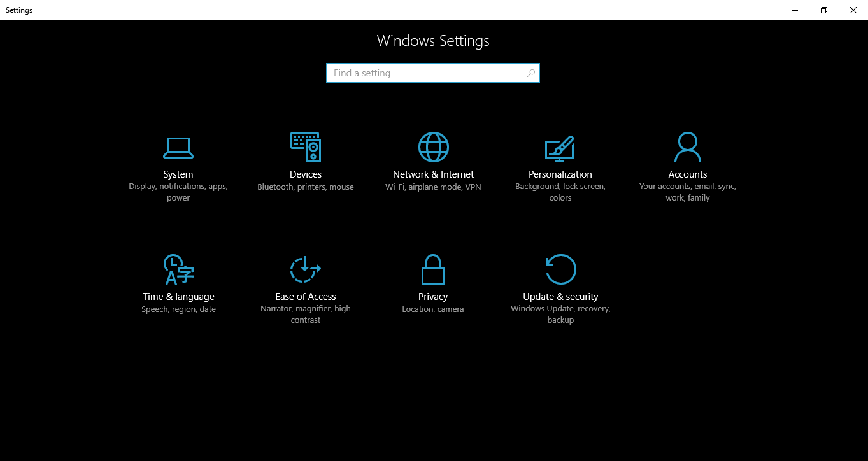Click the 'Windows Update, recovery, backup' description
868x461 pixels.
point(560,315)
